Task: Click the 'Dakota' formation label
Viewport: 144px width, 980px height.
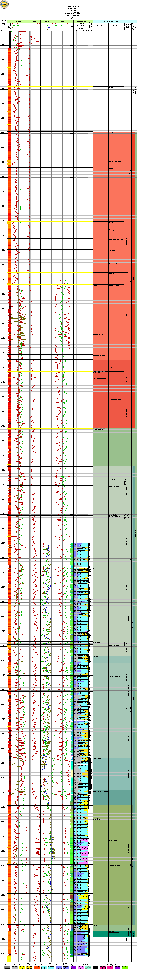Action: point(110,88)
